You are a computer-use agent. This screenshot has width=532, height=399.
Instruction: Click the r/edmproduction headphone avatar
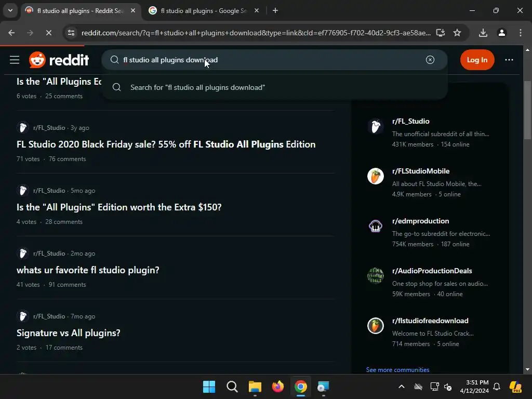[375, 226]
